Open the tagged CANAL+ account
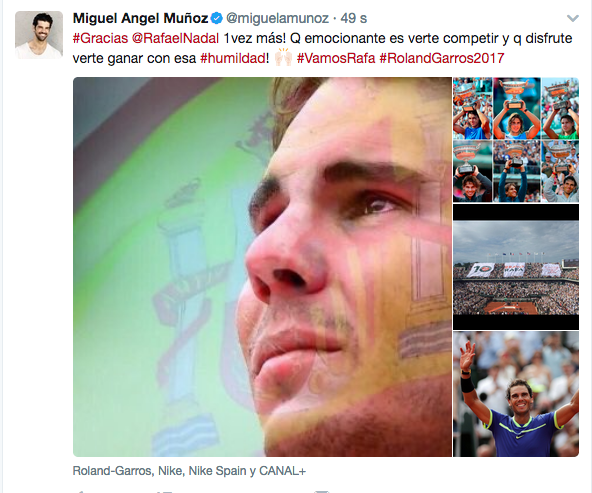 pyautogui.click(x=282, y=471)
